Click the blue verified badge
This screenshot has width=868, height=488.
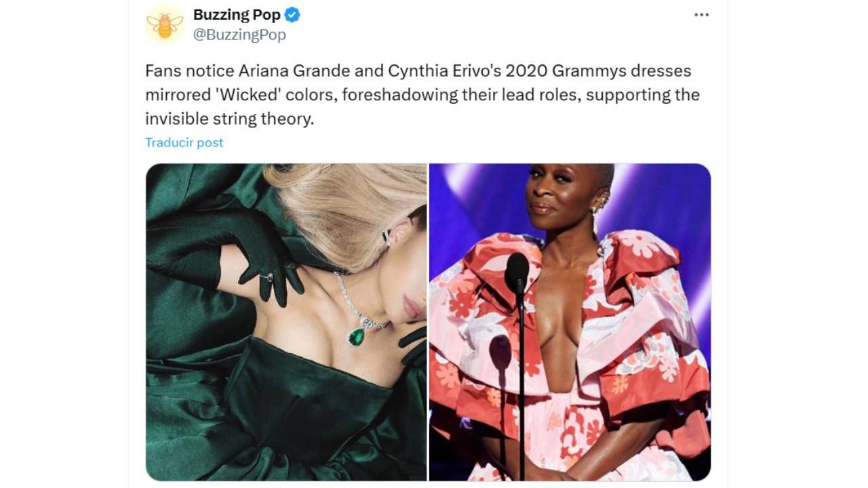292,14
